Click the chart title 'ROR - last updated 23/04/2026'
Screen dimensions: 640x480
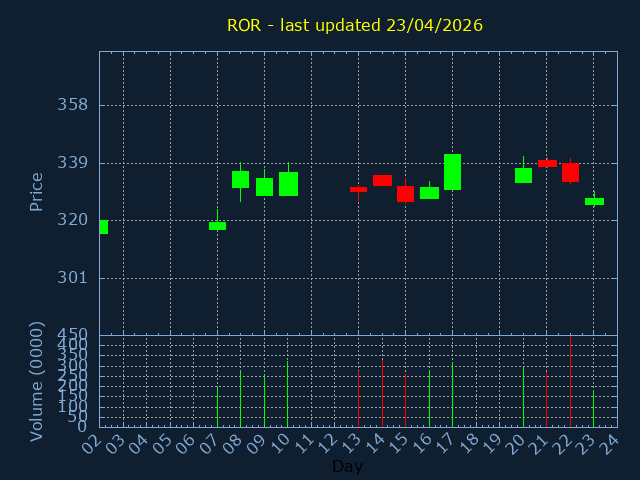click(x=355, y=25)
